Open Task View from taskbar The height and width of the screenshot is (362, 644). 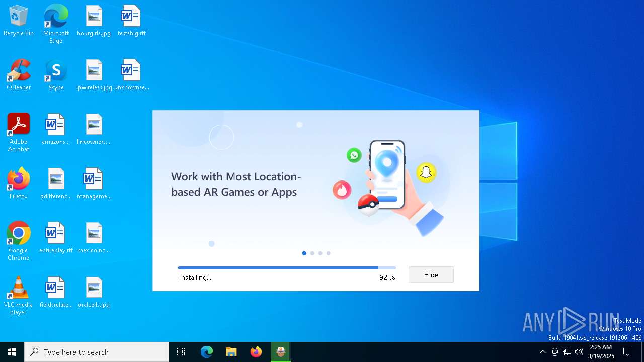[x=181, y=352]
